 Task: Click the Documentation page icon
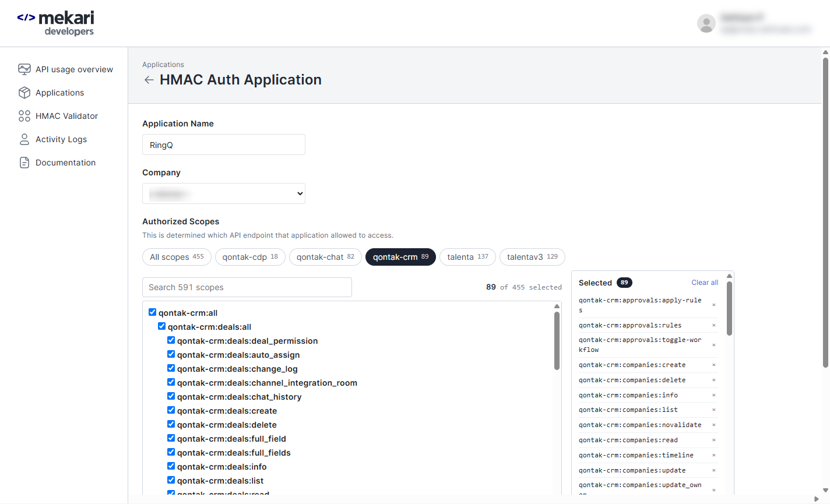24,163
